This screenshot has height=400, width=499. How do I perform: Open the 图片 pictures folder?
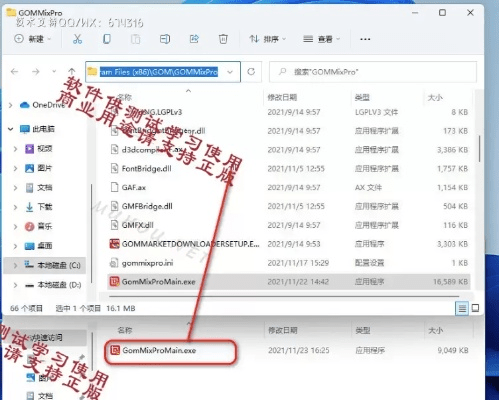[39, 168]
